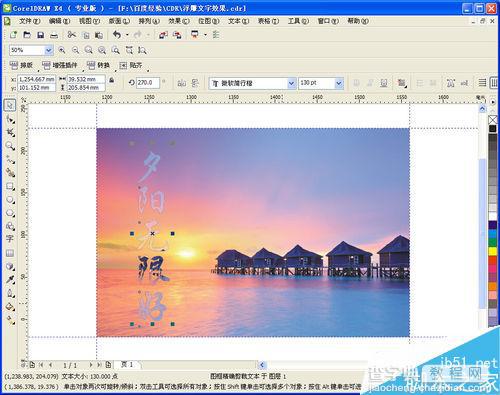500x395 pixels.
Task: Click the 贴齐 snap button
Action: pyautogui.click(x=131, y=65)
